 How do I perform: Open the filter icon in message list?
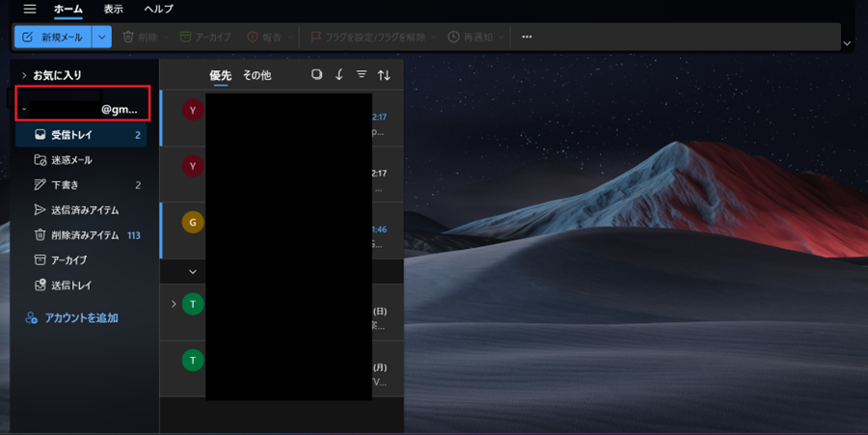point(362,75)
